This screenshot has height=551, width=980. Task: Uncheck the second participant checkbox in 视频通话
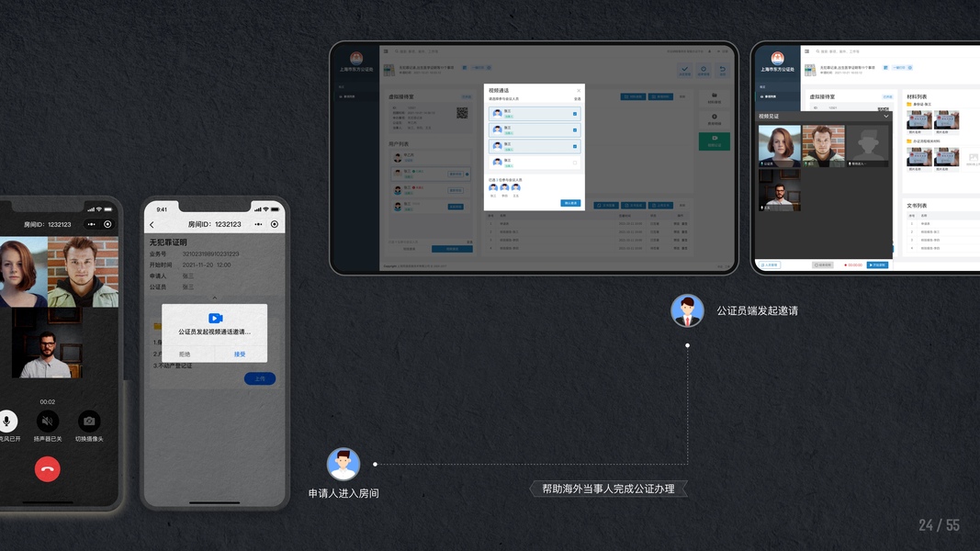coord(575,129)
